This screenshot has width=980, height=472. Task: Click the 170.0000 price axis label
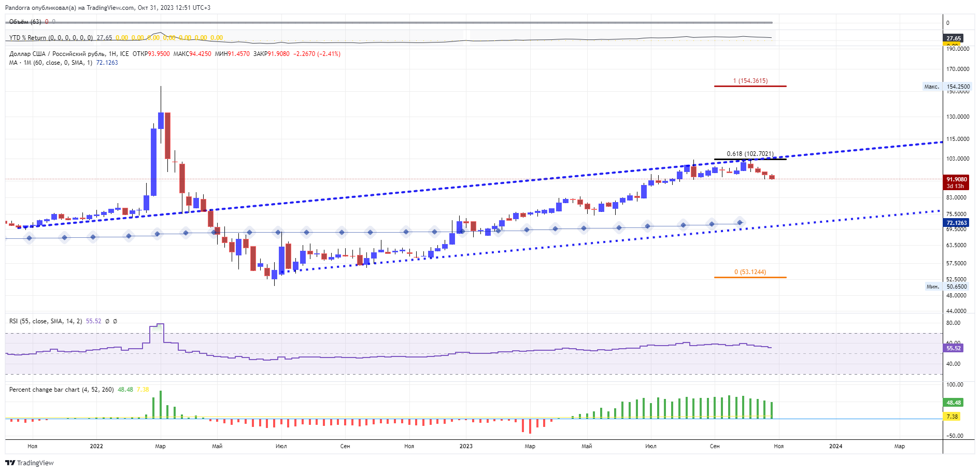click(x=958, y=69)
